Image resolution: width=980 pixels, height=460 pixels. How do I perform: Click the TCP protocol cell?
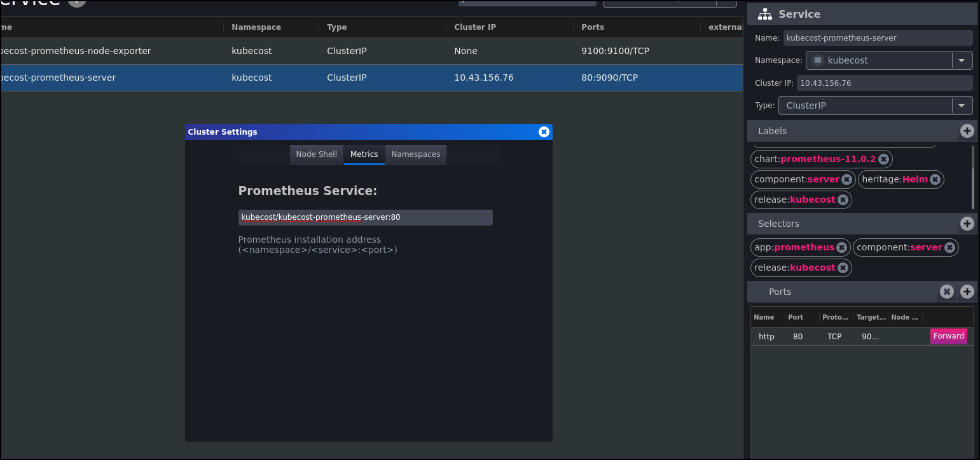tap(834, 337)
